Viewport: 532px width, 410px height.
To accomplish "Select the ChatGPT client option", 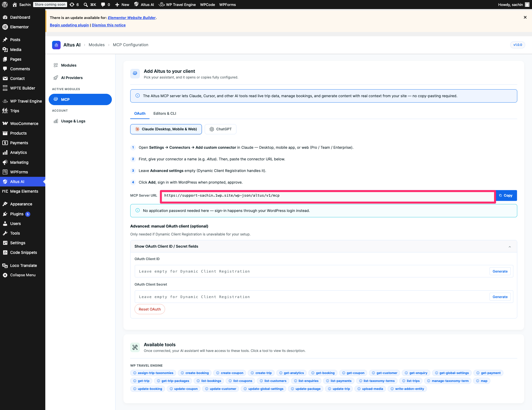I will coord(221,129).
